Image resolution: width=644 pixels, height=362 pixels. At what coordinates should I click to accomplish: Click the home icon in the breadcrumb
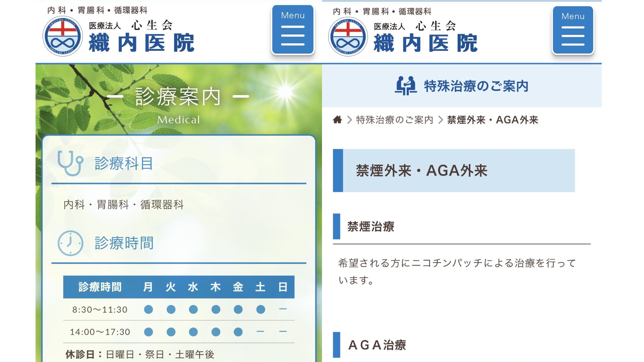[337, 120]
